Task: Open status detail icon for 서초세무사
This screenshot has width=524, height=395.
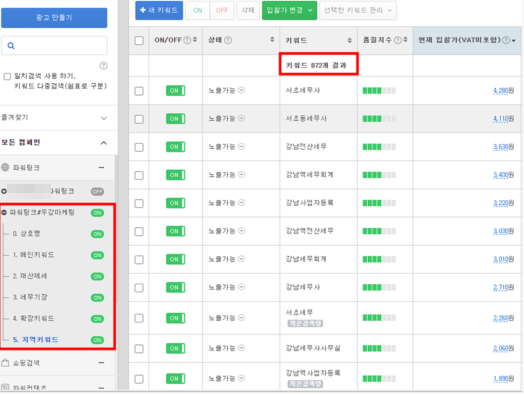Action: click(242, 90)
